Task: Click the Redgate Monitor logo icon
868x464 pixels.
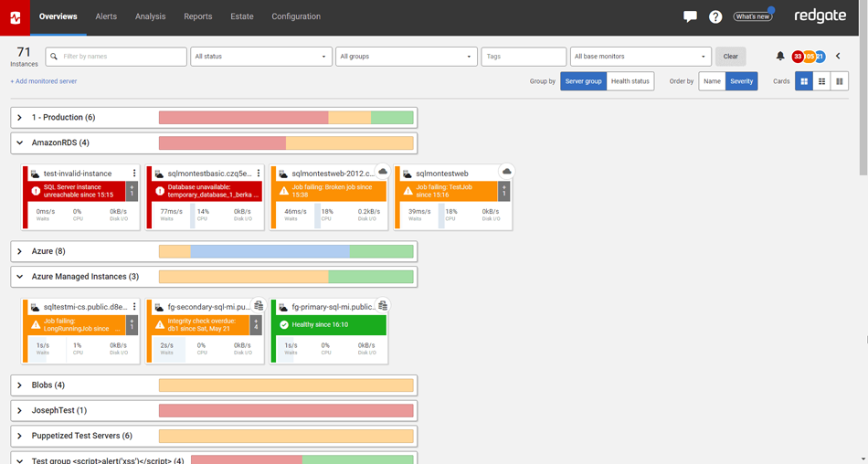Action: (15, 17)
